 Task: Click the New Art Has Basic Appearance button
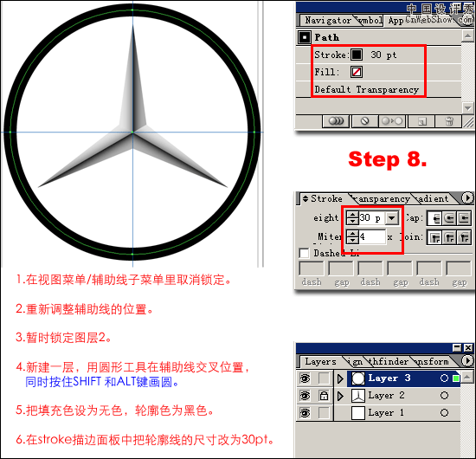pos(336,121)
